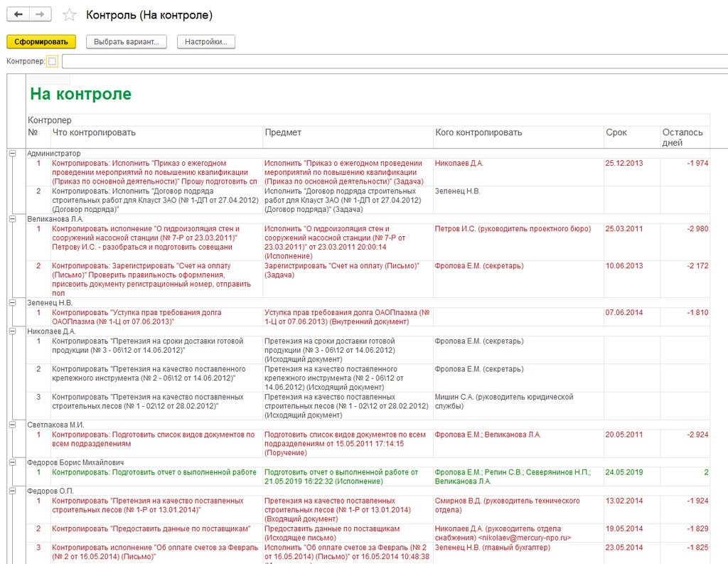Collapse the Светлакова М.И. group
The width and height of the screenshot is (728, 564).
pos(12,425)
